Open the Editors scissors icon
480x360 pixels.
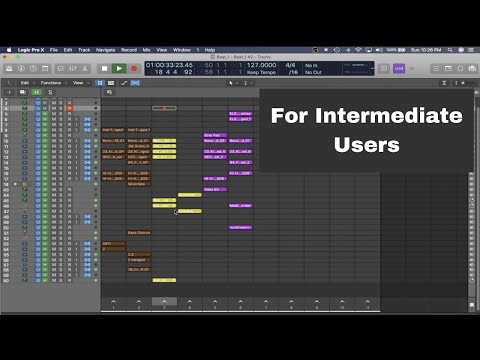[85, 69]
